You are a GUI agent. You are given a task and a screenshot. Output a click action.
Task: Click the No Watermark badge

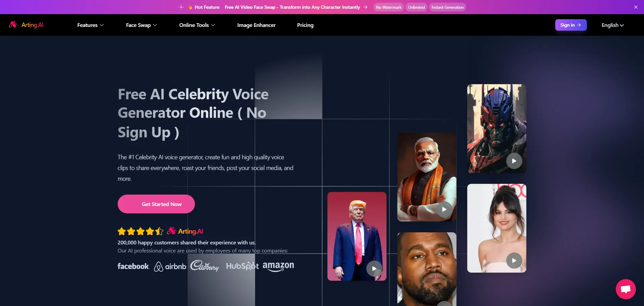(x=389, y=7)
